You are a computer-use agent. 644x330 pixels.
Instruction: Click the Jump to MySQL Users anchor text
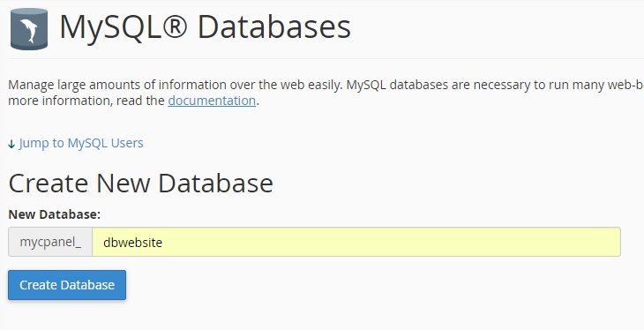pyautogui.click(x=81, y=143)
